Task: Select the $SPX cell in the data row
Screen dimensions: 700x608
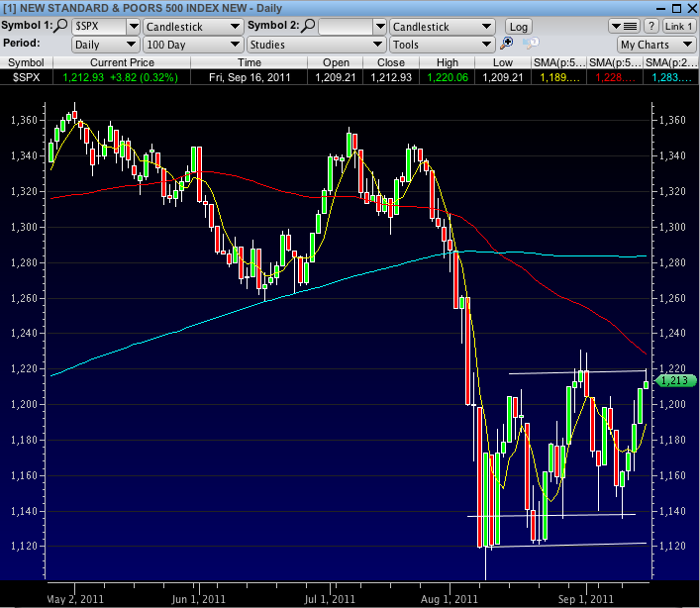Action: coord(20,76)
